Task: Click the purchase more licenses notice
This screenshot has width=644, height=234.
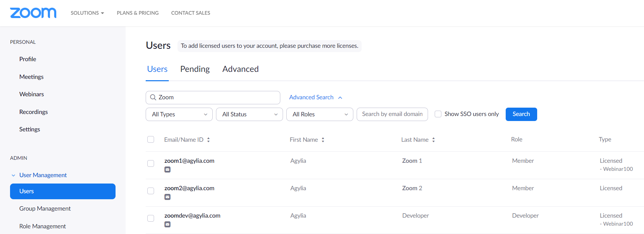Action: pyautogui.click(x=270, y=46)
